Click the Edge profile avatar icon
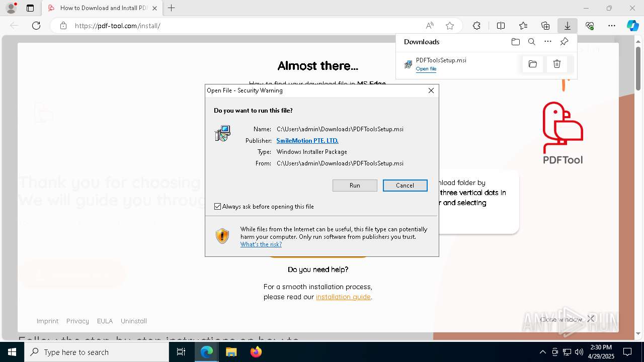This screenshot has height=362, width=644. (x=11, y=8)
